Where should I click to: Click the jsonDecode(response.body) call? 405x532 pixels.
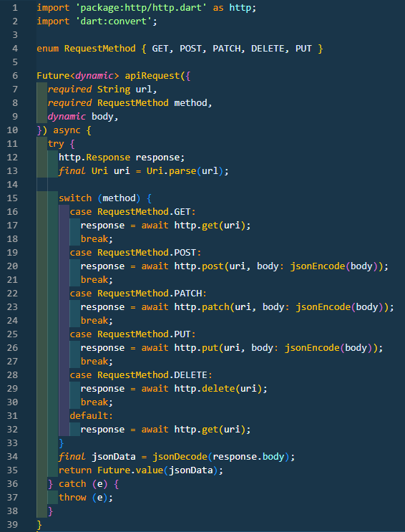[x=221, y=457]
